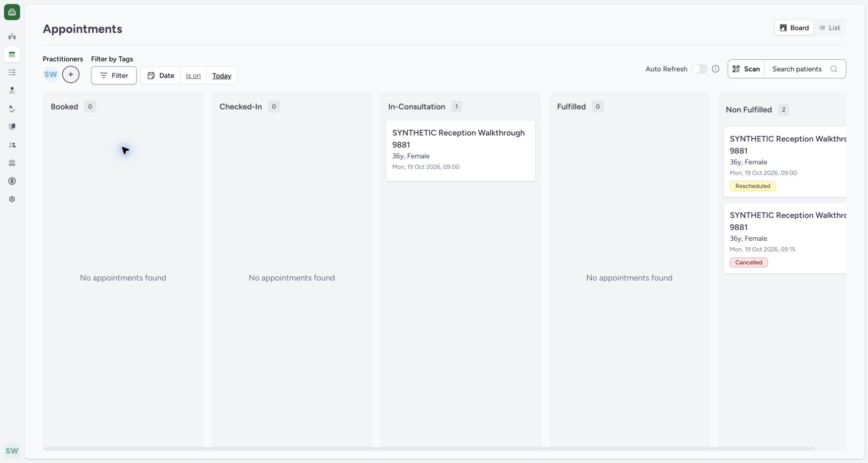
Task: Open the Filter by Tags button
Action: pos(114,75)
